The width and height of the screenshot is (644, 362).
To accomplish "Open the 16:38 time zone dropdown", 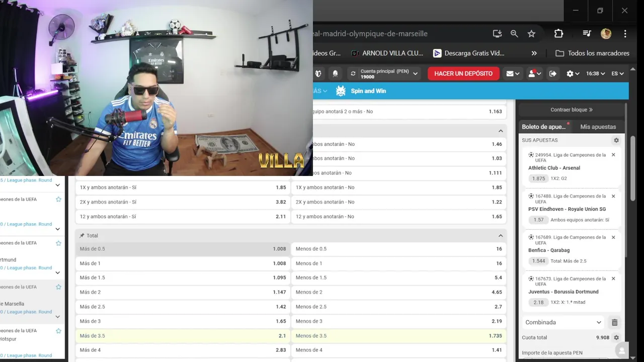I will click(x=596, y=73).
